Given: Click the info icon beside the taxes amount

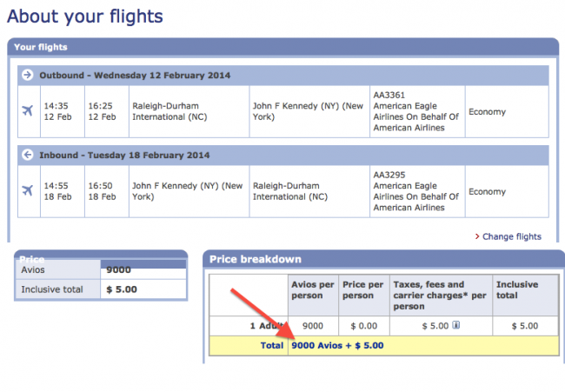Looking at the screenshot, I should point(456,326).
